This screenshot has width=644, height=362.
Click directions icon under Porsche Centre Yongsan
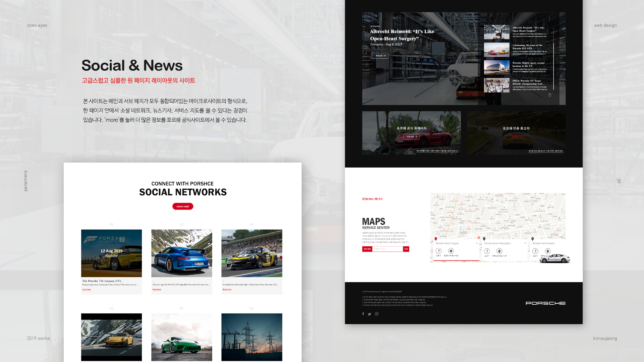[x=438, y=251]
